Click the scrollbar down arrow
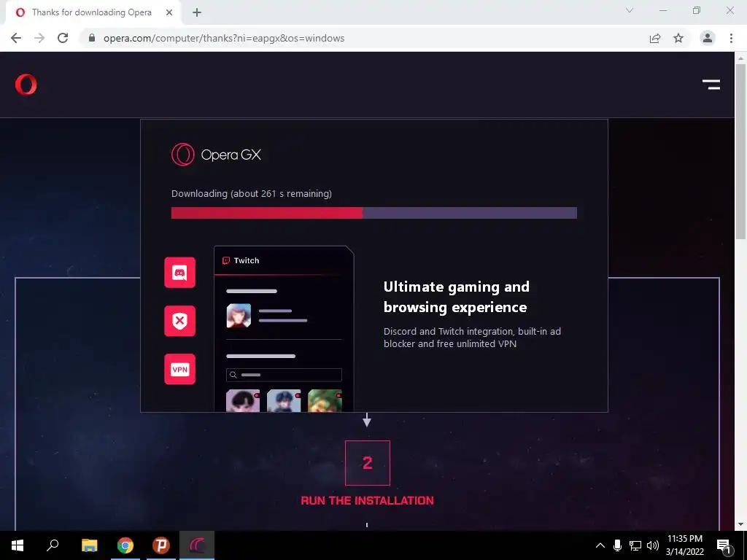 pyautogui.click(x=740, y=525)
